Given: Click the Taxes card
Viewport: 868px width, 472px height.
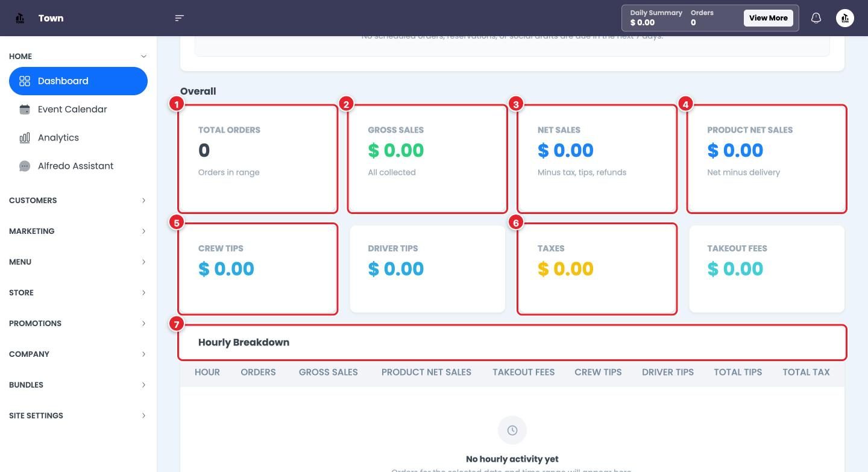Looking at the screenshot, I should 597,269.
